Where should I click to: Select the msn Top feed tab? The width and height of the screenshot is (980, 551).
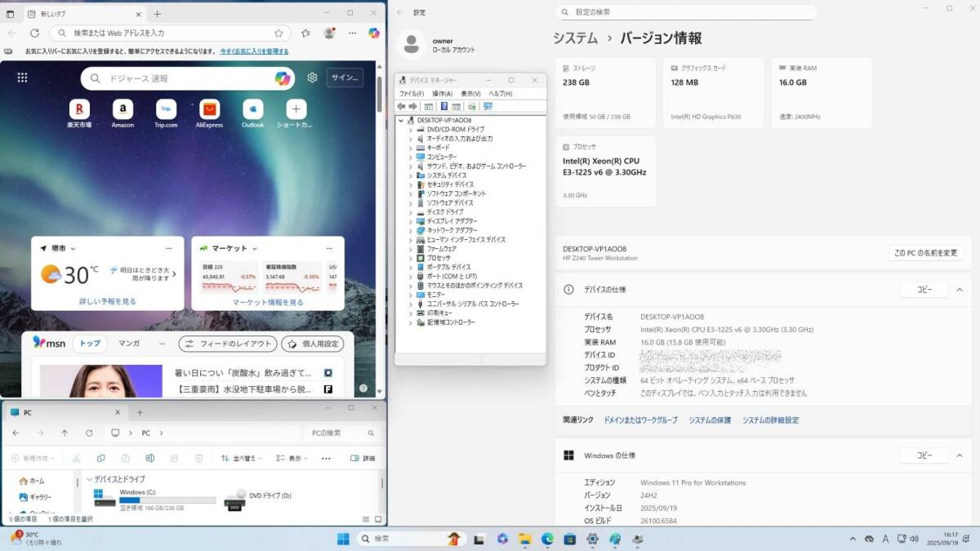(x=90, y=344)
